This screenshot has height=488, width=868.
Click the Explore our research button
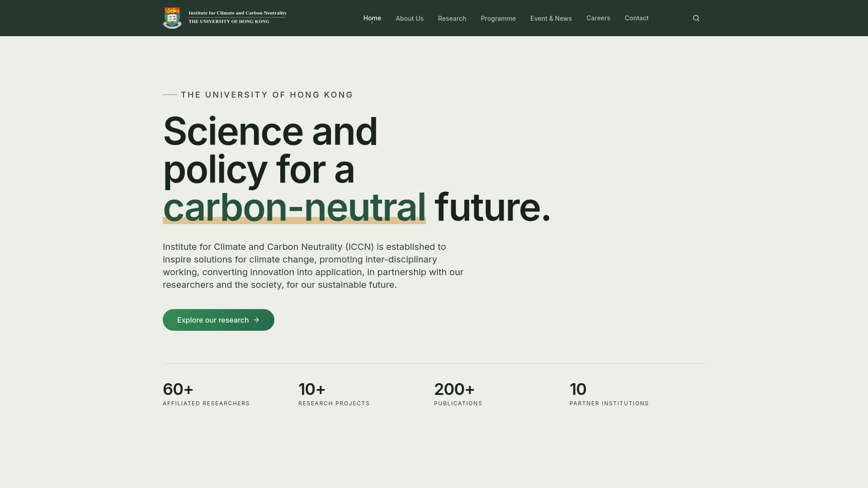coord(218,320)
